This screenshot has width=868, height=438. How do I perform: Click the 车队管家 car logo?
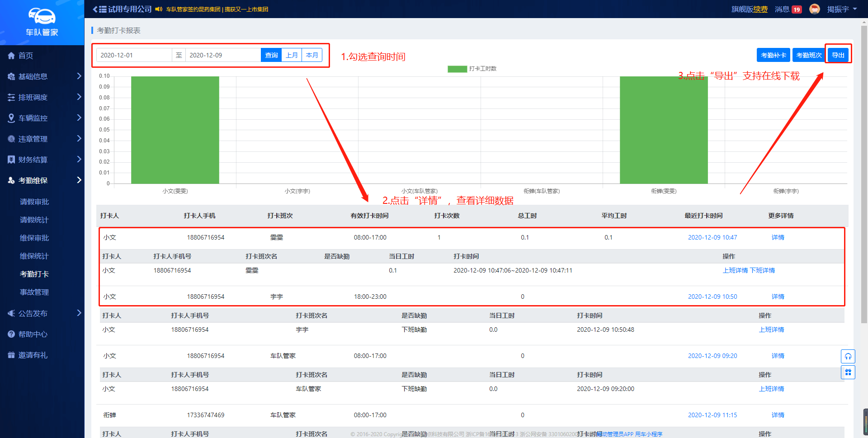point(42,17)
